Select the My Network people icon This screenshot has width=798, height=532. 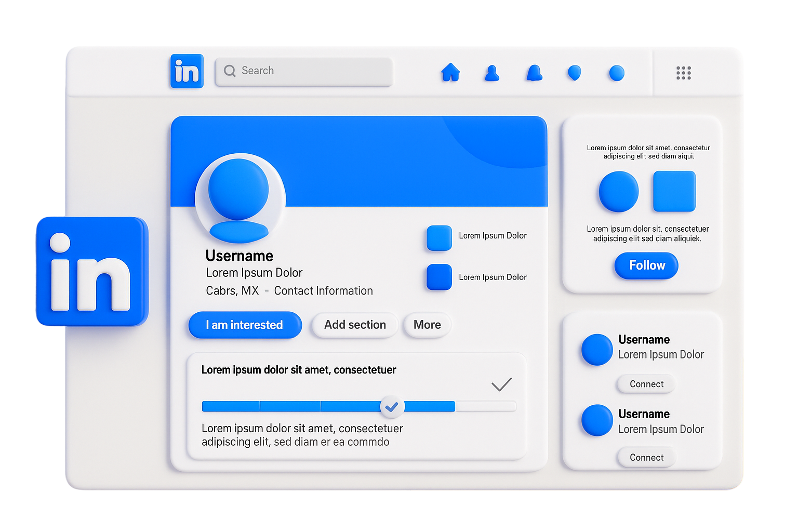pos(491,73)
